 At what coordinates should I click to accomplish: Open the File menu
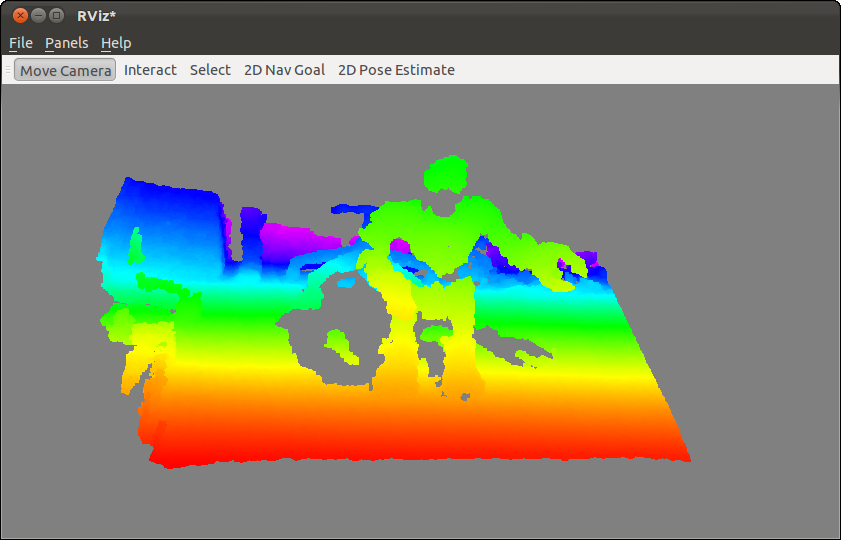(x=21, y=43)
